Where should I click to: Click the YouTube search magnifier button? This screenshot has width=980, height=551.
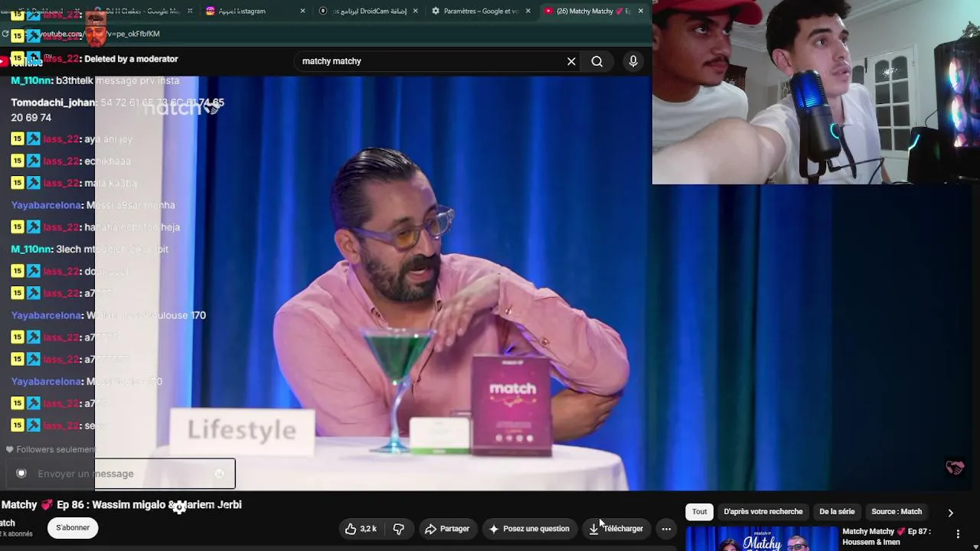[597, 61]
